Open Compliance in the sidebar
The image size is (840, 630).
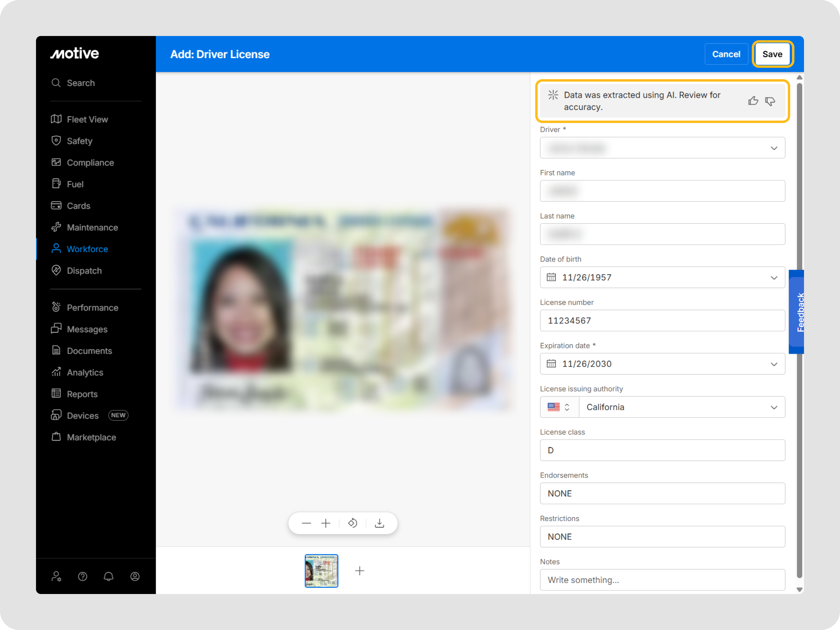[90, 163]
